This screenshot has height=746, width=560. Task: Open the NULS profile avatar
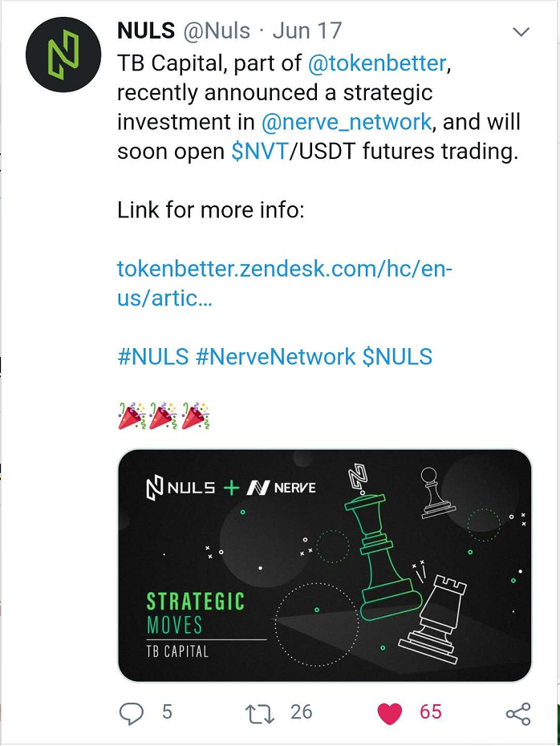[63, 55]
